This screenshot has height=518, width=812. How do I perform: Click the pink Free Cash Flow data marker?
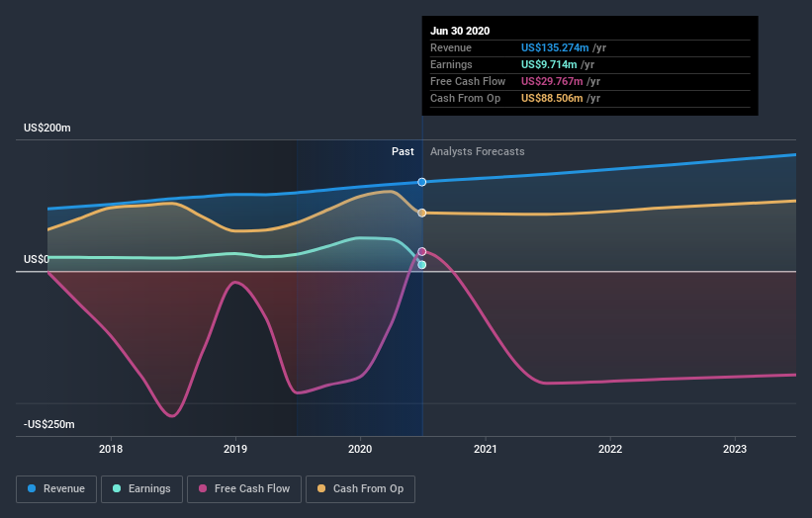click(x=422, y=251)
